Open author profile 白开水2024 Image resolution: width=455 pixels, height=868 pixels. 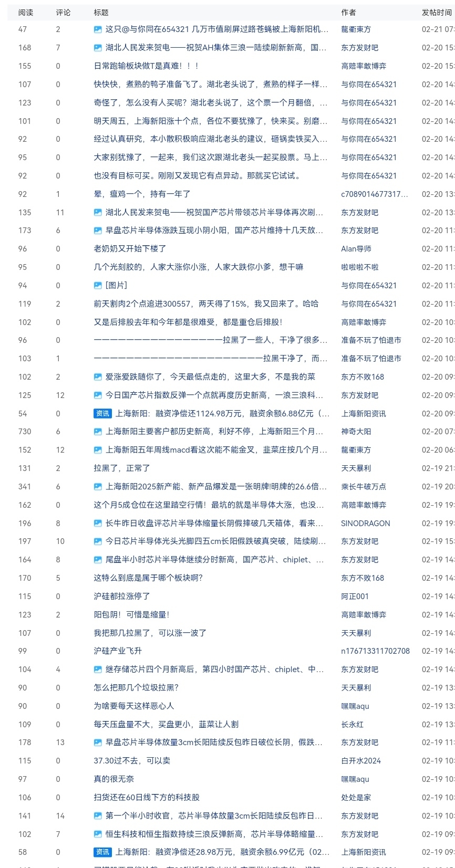pyautogui.click(x=361, y=761)
